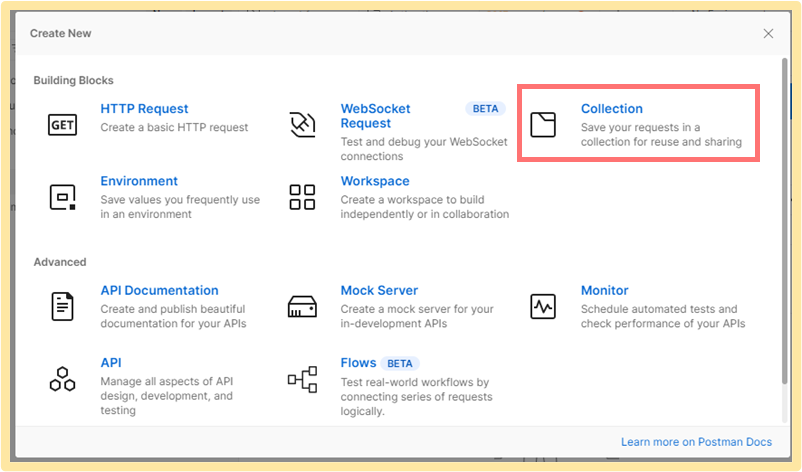This screenshot has height=472, width=802.
Task: Select the Mock Server link
Action: pos(380,290)
